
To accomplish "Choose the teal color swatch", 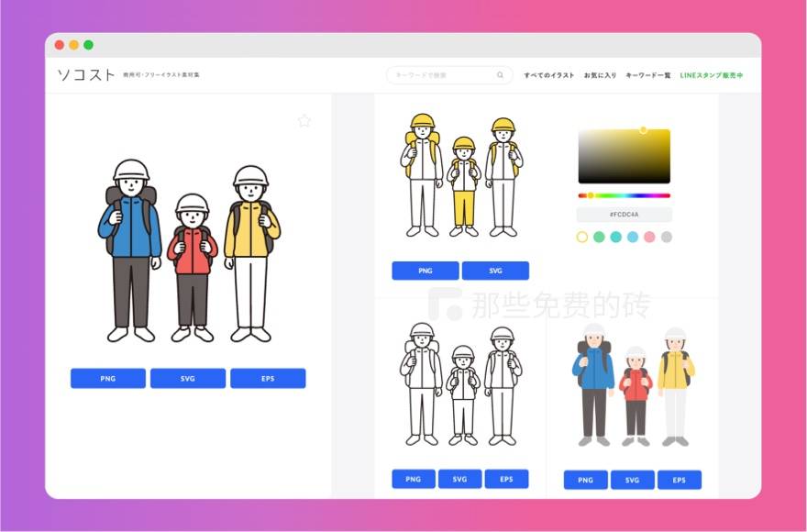I will [616, 237].
